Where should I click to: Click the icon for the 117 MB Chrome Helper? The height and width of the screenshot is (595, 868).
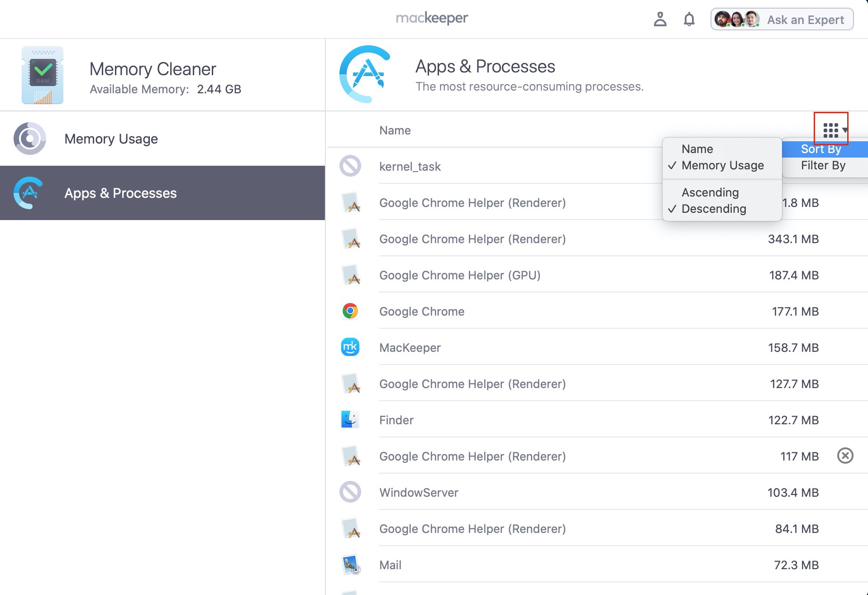(x=351, y=456)
